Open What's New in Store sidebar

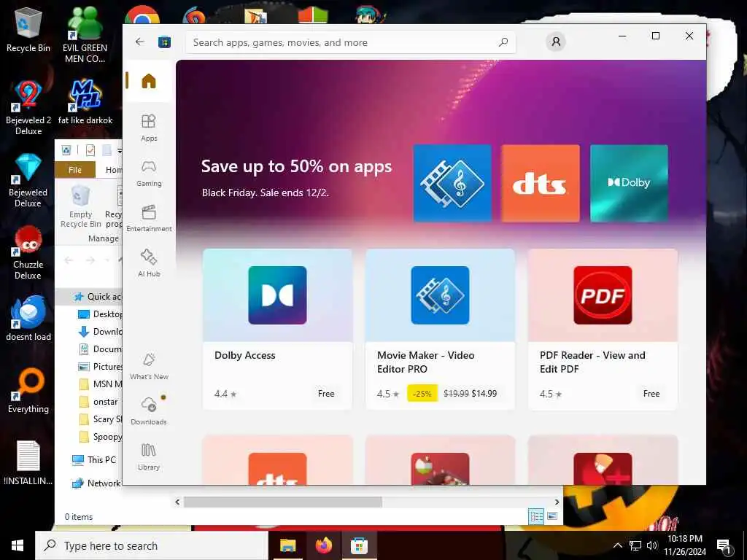click(149, 366)
